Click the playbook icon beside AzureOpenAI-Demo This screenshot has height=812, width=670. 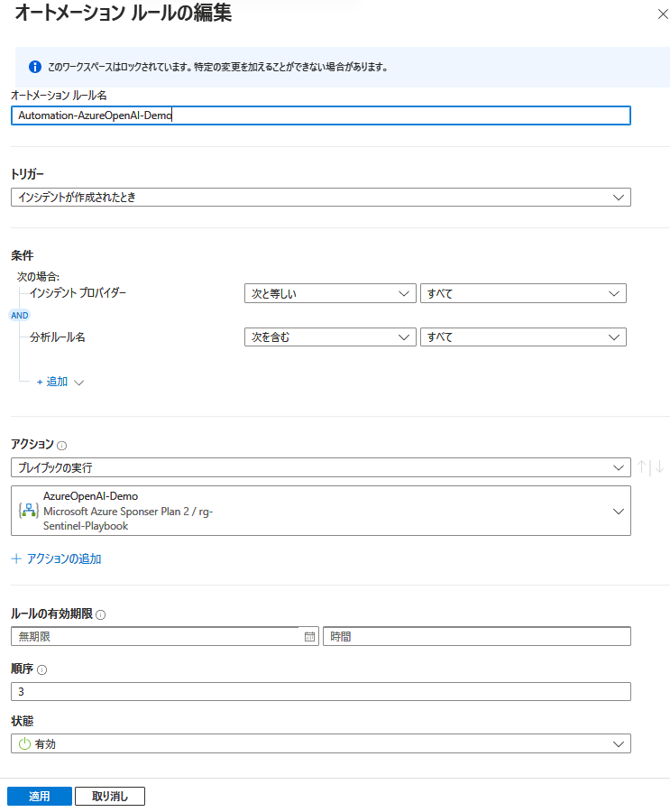pyautogui.click(x=27, y=510)
